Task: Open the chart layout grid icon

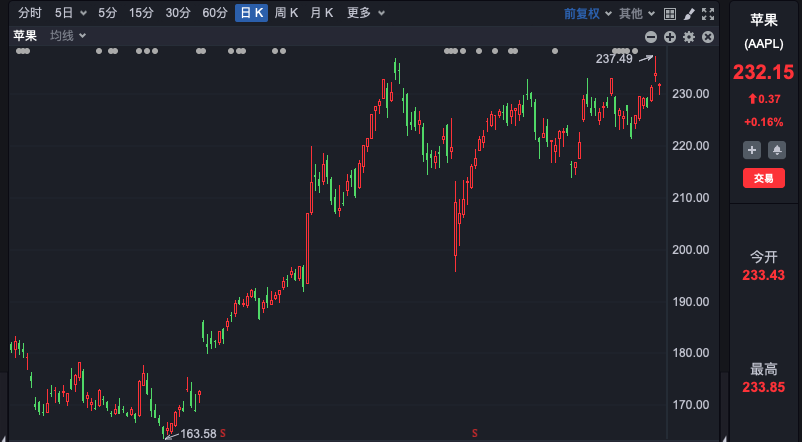Action: point(670,13)
